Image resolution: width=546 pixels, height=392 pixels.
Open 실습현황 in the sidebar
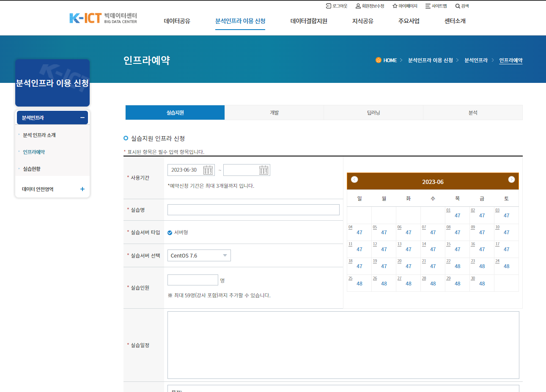[x=32, y=169]
